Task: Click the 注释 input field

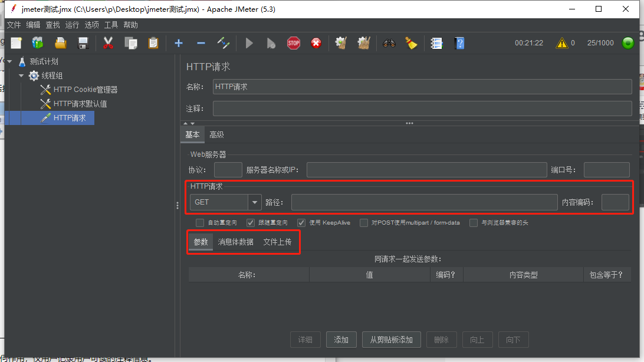Action: click(x=422, y=108)
